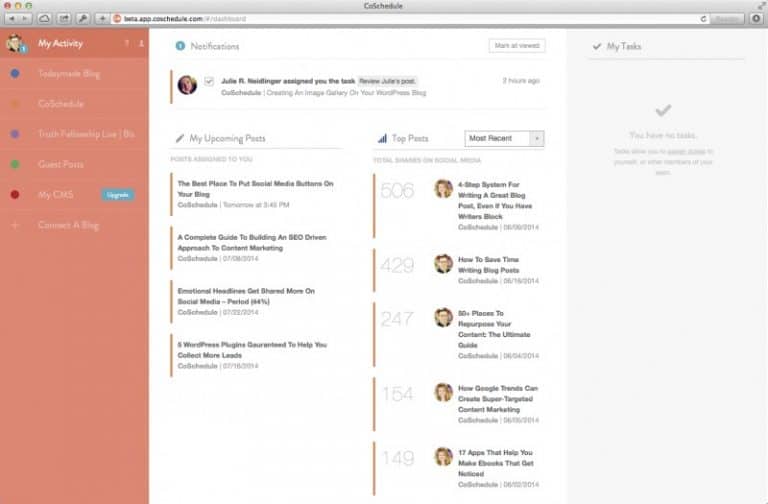
Task: Reload the page with the refresh icon
Action: pyautogui.click(x=703, y=19)
